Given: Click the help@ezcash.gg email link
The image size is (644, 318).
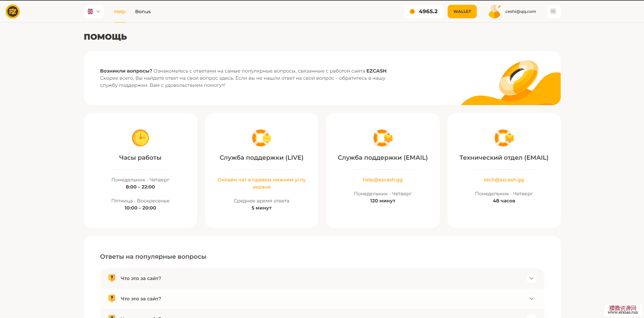Looking at the screenshot, I should tap(383, 180).
